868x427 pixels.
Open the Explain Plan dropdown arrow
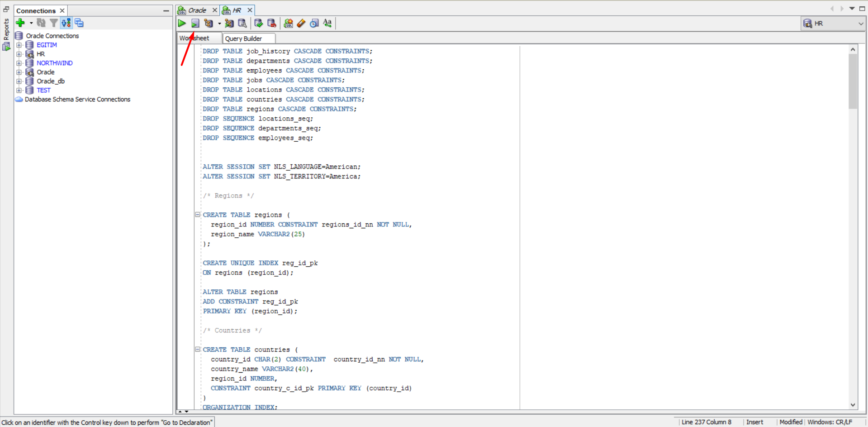[219, 23]
